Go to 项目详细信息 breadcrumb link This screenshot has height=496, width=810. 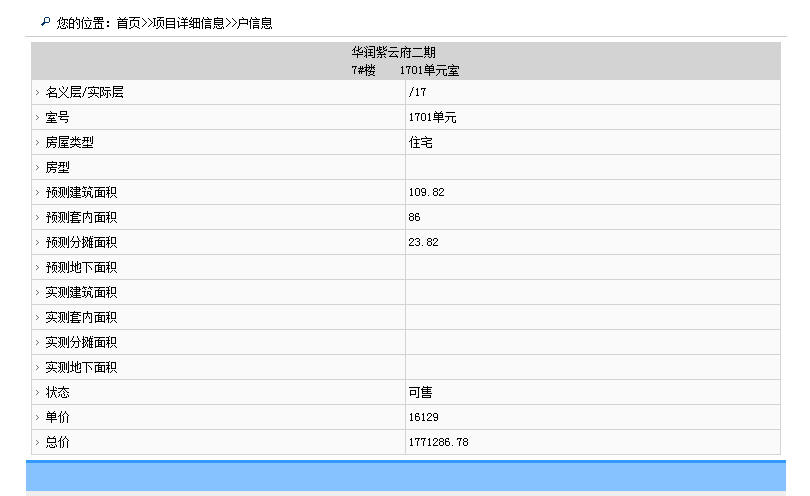[189, 23]
